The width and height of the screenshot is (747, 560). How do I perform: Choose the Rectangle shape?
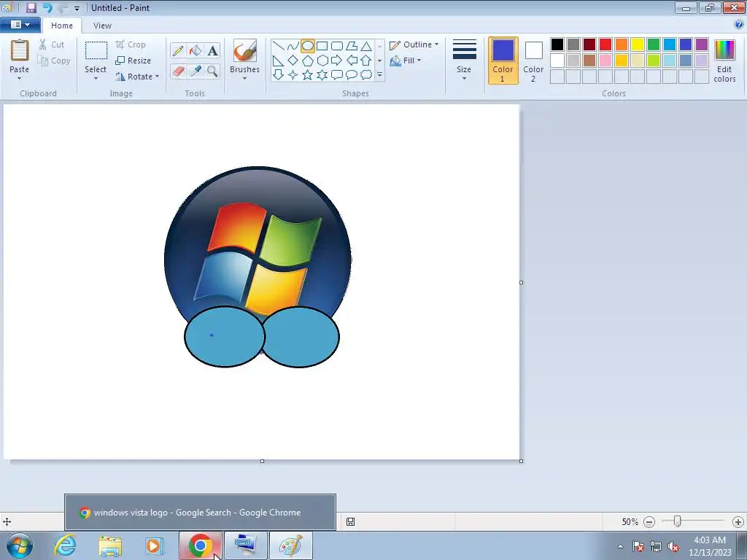(x=322, y=46)
